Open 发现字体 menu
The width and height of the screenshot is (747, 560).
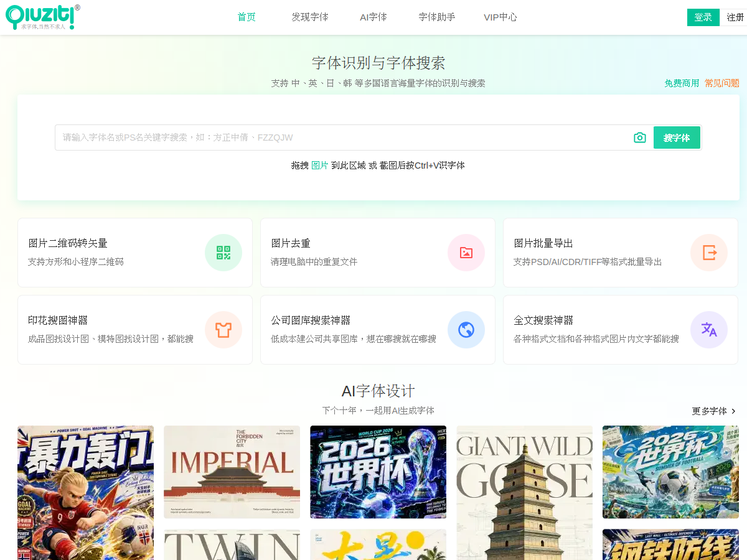(x=310, y=17)
